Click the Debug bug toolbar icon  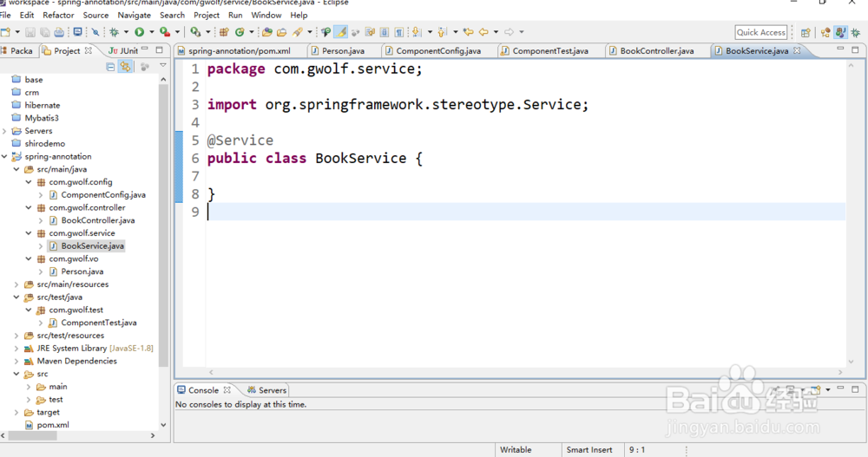pos(114,32)
